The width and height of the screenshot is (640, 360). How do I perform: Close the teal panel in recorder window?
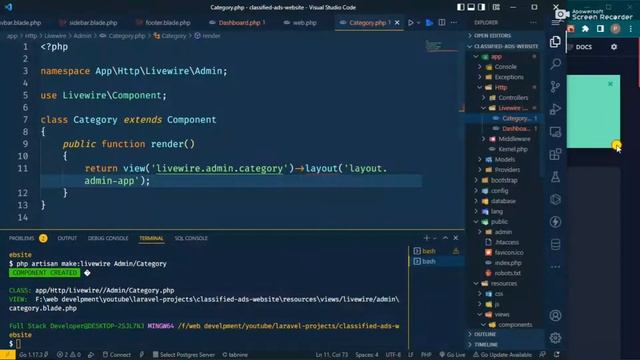610,84
